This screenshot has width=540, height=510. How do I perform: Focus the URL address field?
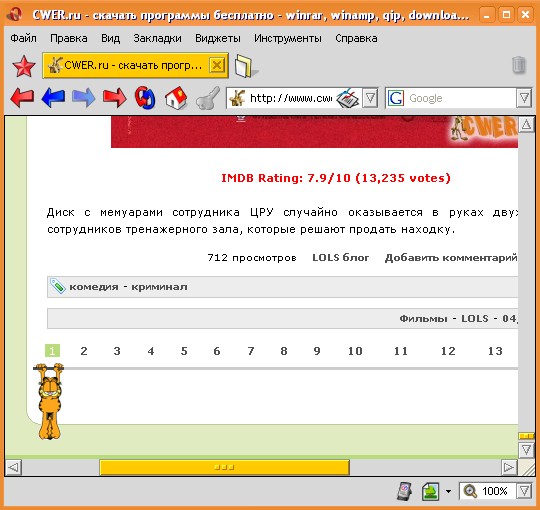point(290,98)
